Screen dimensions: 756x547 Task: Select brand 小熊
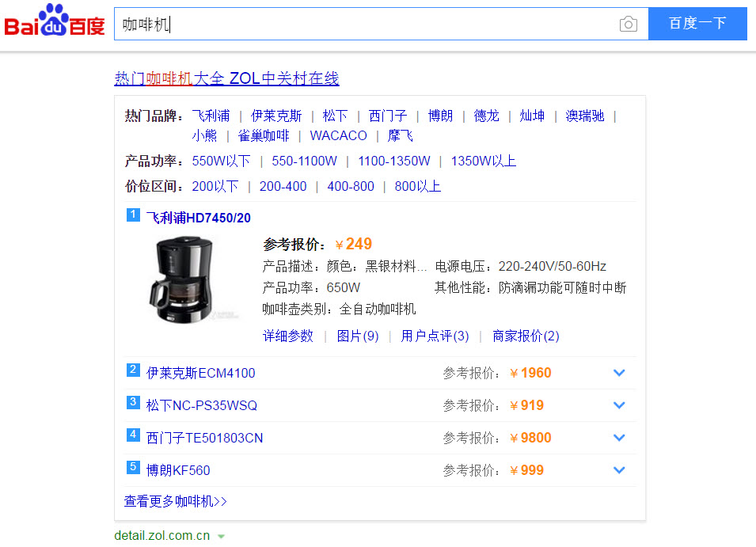204,135
